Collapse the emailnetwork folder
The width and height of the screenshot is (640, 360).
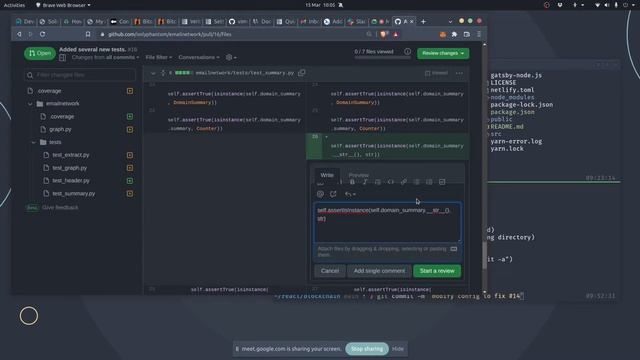[30, 104]
